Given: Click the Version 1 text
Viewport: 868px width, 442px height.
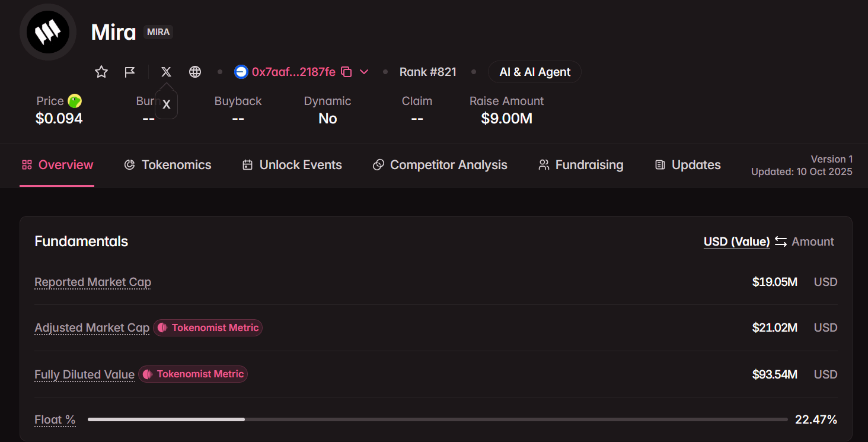Looking at the screenshot, I should [832, 159].
